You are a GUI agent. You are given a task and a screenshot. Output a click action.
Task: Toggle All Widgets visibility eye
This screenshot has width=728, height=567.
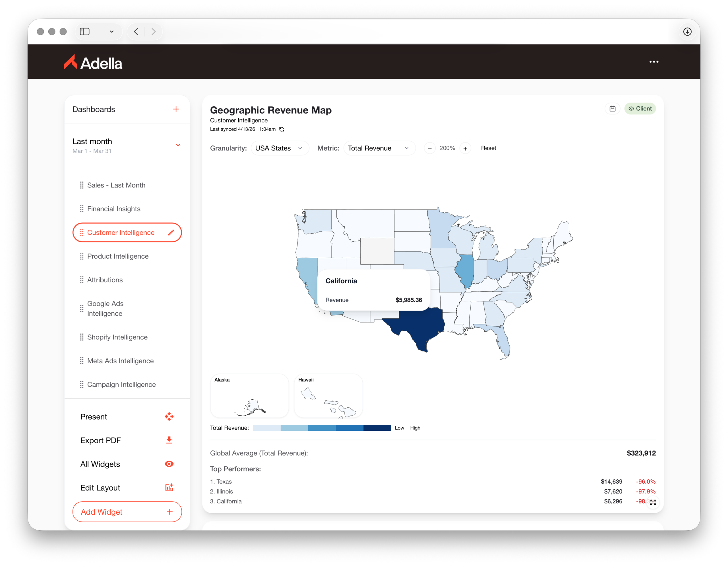169,464
